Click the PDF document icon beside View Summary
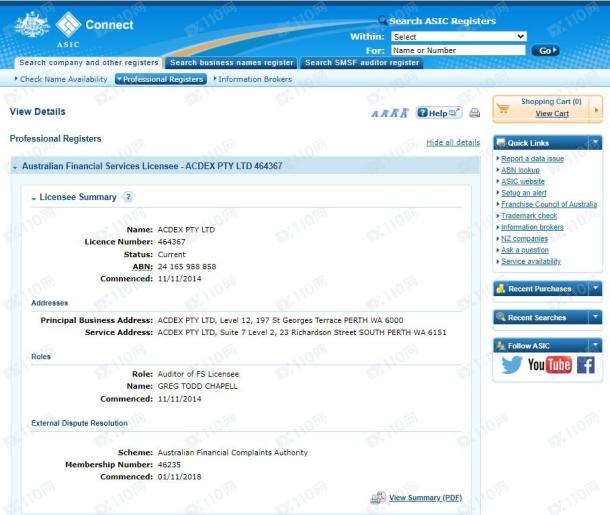 [378, 497]
